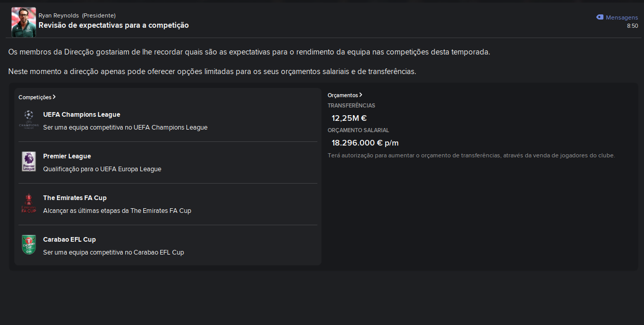
Task: Click the Carabao EFL Cup logo
Action: (29, 245)
